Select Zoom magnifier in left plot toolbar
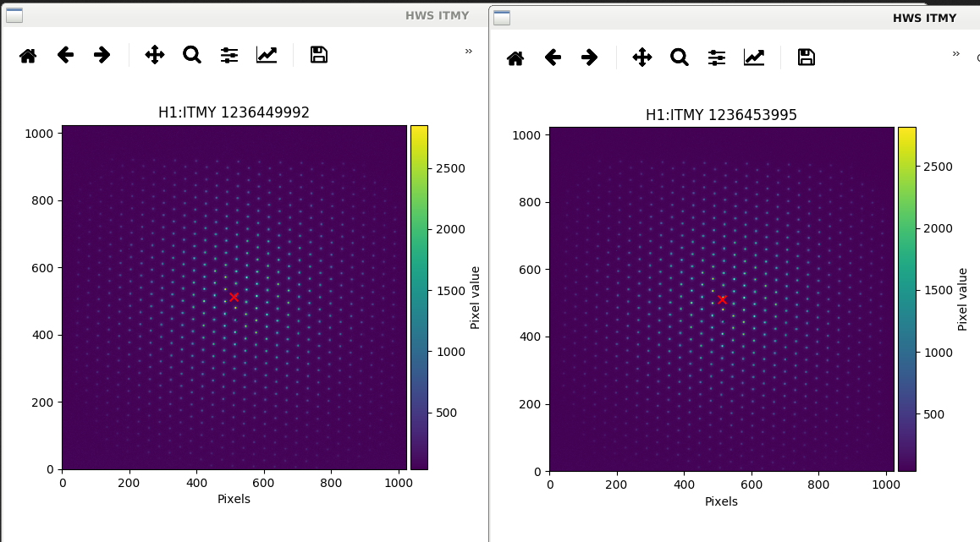Image resolution: width=980 pixels, height=542 pixels. coord(192,55)
